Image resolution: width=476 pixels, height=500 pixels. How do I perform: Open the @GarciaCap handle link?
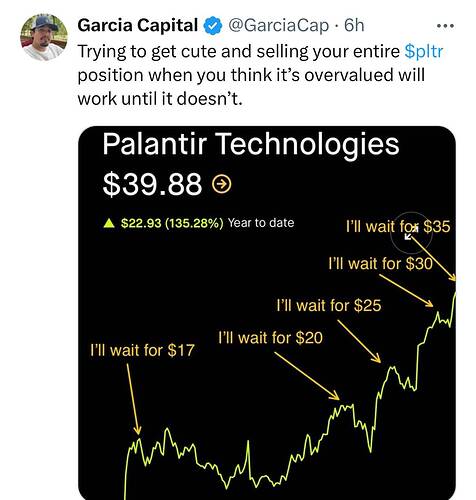point(278,26)
